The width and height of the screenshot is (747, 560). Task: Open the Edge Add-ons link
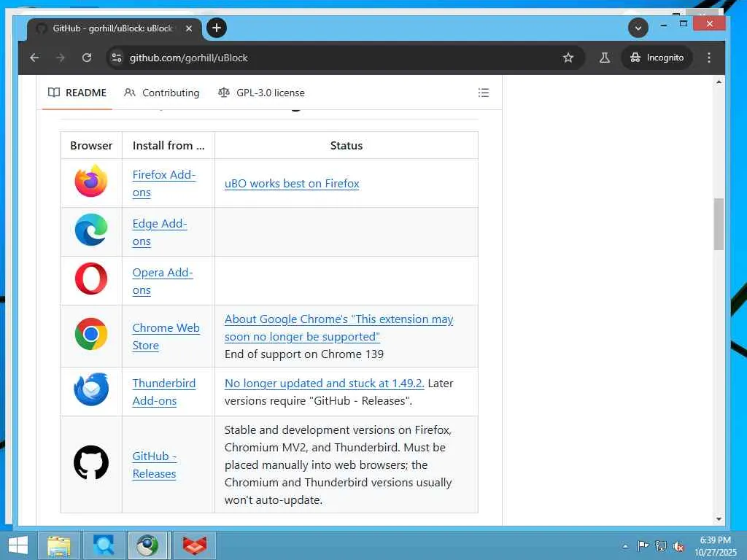pos(160,233)
